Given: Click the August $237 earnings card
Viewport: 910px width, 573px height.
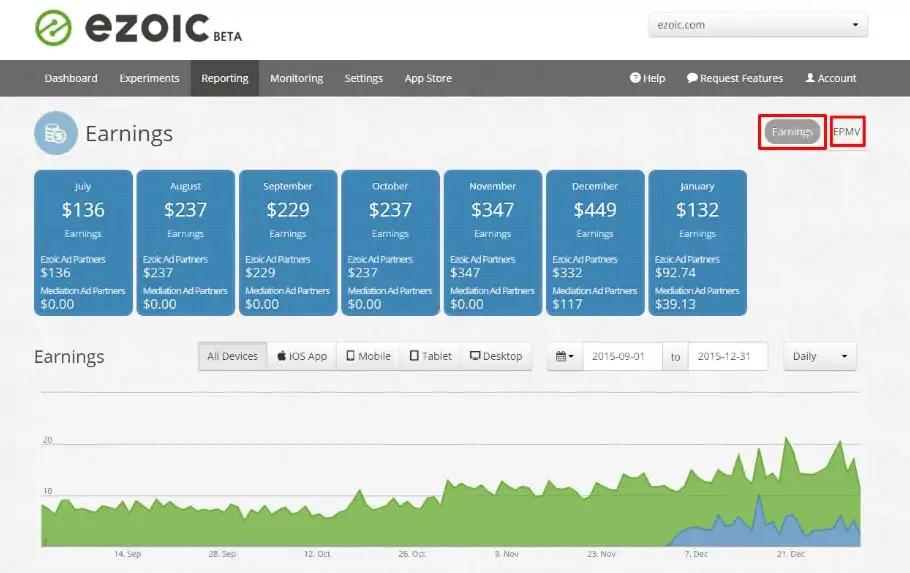Looking at the screenshot, I should pos(186,243).
